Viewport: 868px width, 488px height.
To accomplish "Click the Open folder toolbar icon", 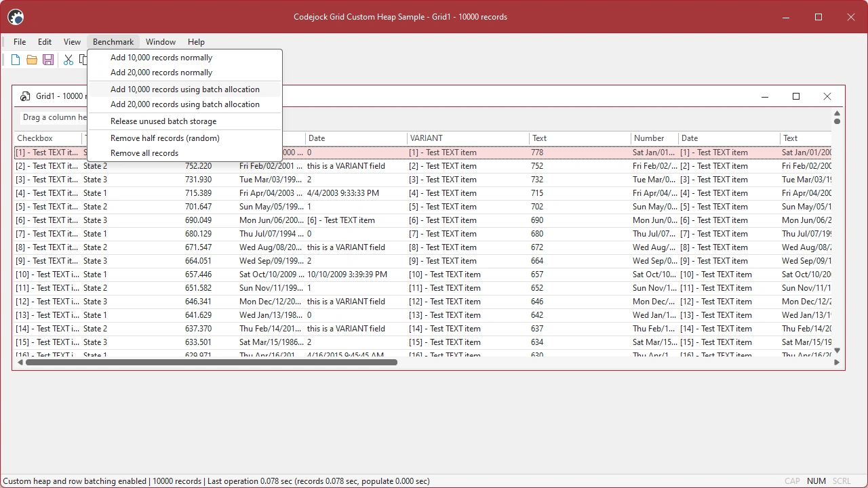I will point(32,60).
